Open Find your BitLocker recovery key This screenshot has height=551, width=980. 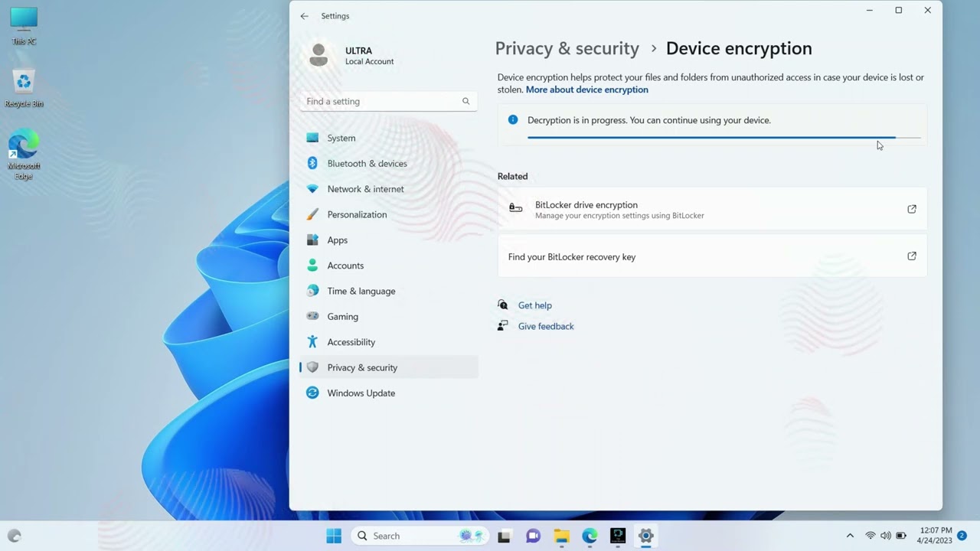tap(712, 256)
